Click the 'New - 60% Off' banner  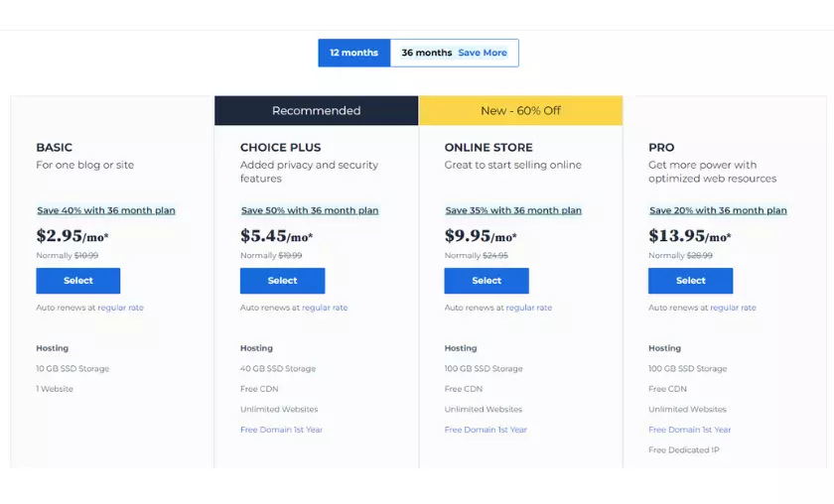[x=520, y=110]
